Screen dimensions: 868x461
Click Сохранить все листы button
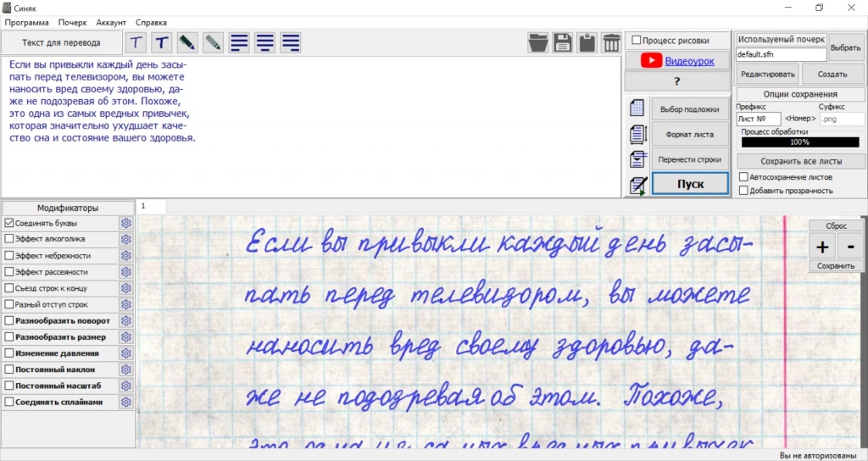[x=801, y=162]
